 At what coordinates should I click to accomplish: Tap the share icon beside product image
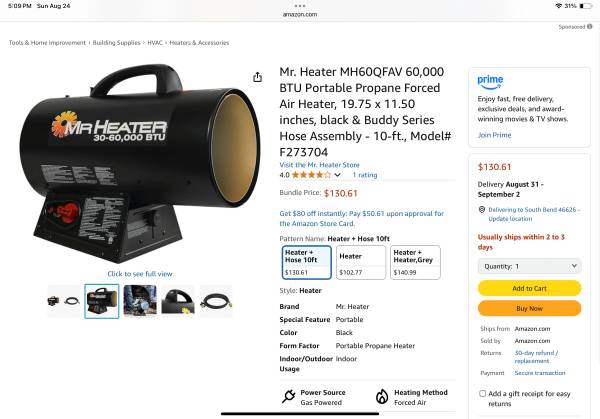pos(258,77)
